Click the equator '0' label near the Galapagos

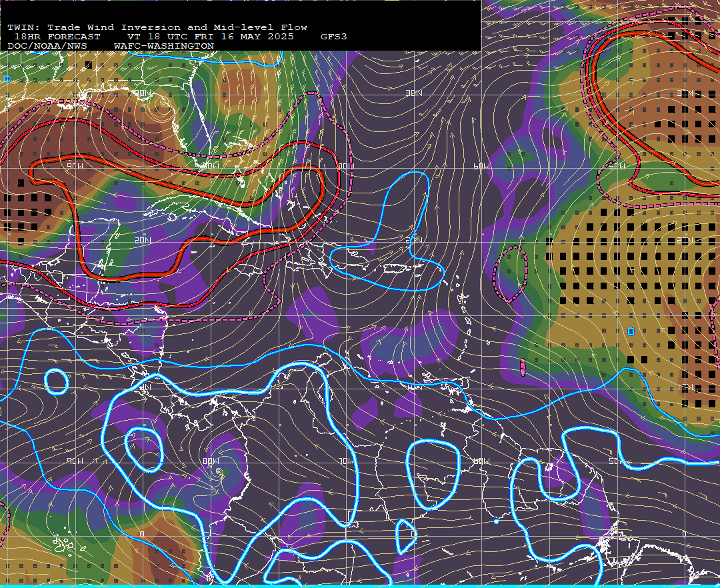[142, 534]
